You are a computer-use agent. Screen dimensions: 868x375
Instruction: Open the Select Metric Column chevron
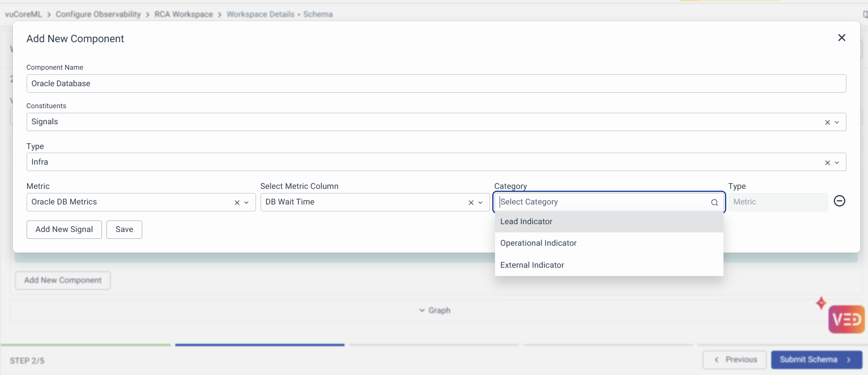(x=480, y=203)
